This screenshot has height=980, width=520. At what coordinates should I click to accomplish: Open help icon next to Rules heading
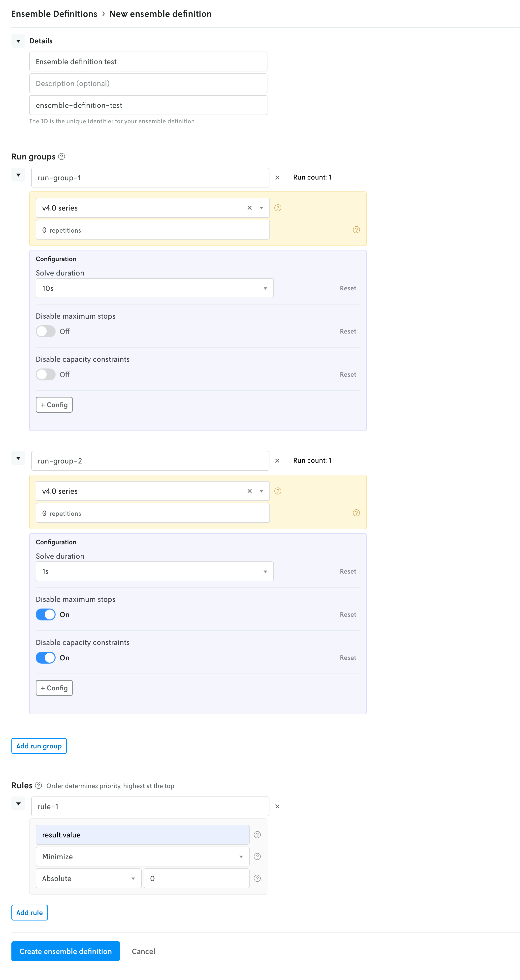click(x=38, y=785)
